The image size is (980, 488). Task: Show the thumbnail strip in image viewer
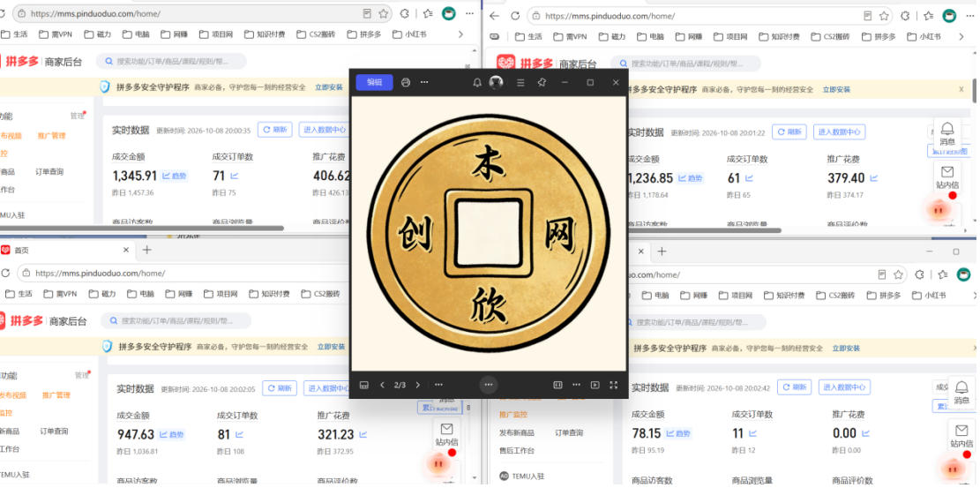tap(364, 385)
